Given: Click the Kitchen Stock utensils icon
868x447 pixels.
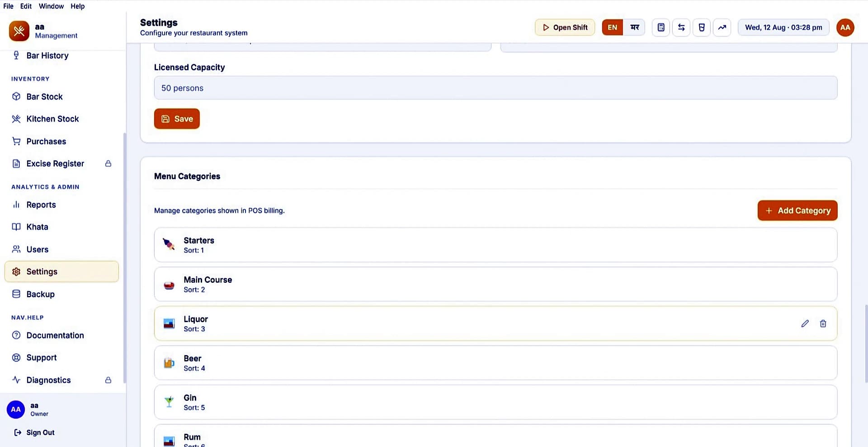Looking at the screenshot, I should [x=16, y=119].
